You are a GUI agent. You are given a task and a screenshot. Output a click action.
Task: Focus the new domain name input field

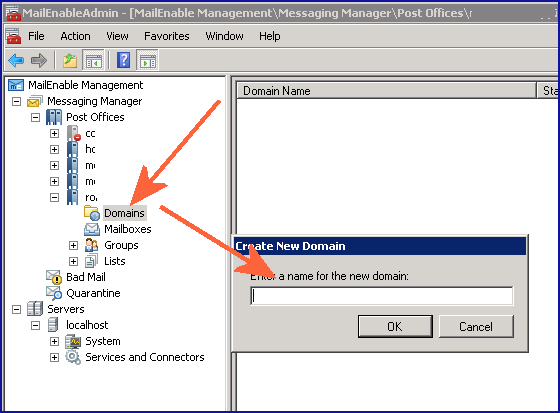coord(382,296)
